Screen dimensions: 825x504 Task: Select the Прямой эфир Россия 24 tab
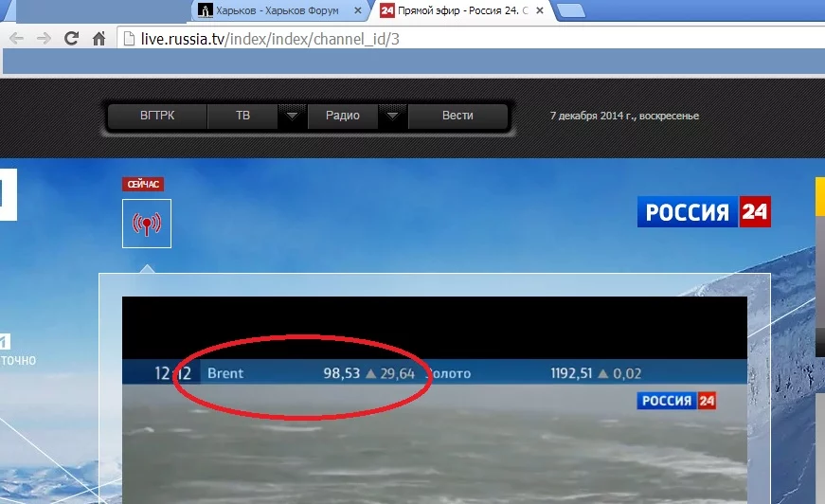[x=462, y=10]
